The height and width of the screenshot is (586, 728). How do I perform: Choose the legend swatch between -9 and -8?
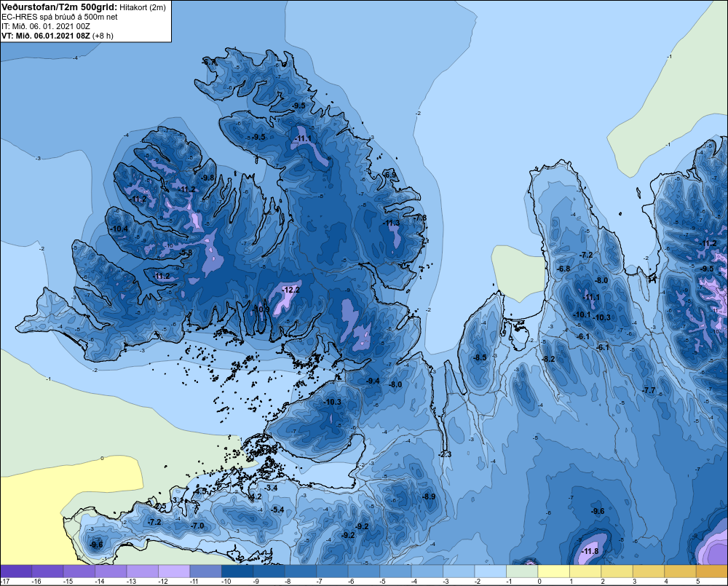pyautogui.click(x=269, y=571)
